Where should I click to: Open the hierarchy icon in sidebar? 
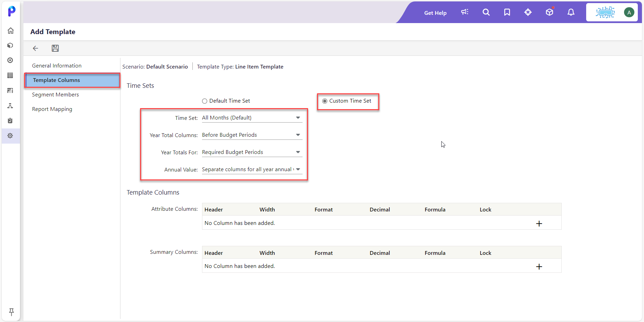point(10,105)
